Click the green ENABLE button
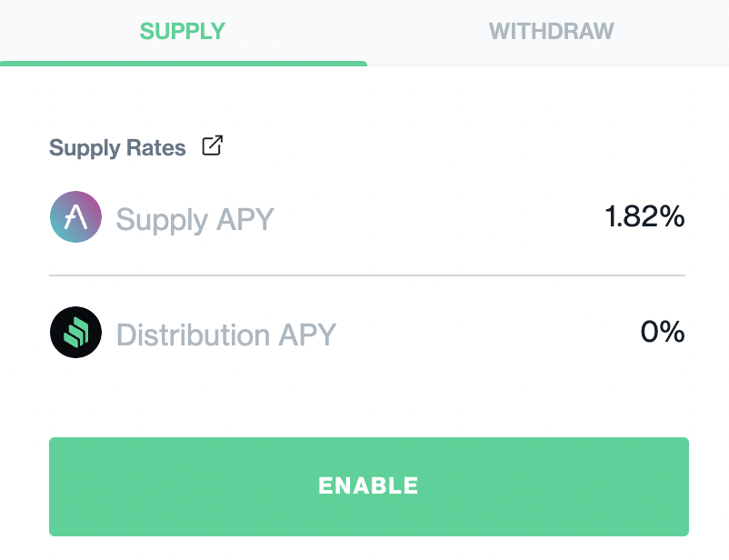Viewport: 729px width, 560px height. 369,486
